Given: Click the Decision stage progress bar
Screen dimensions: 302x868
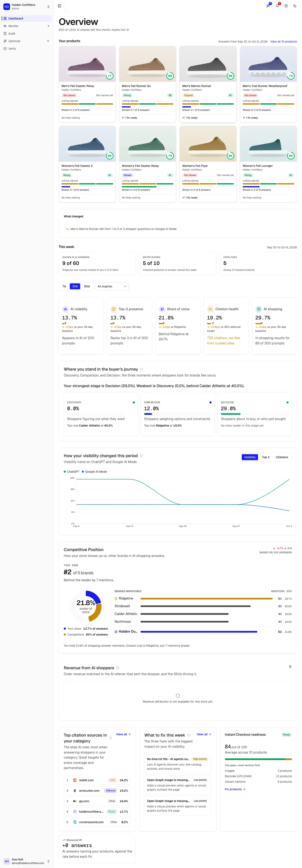Looking at the screenshot, I should [254, 414].
